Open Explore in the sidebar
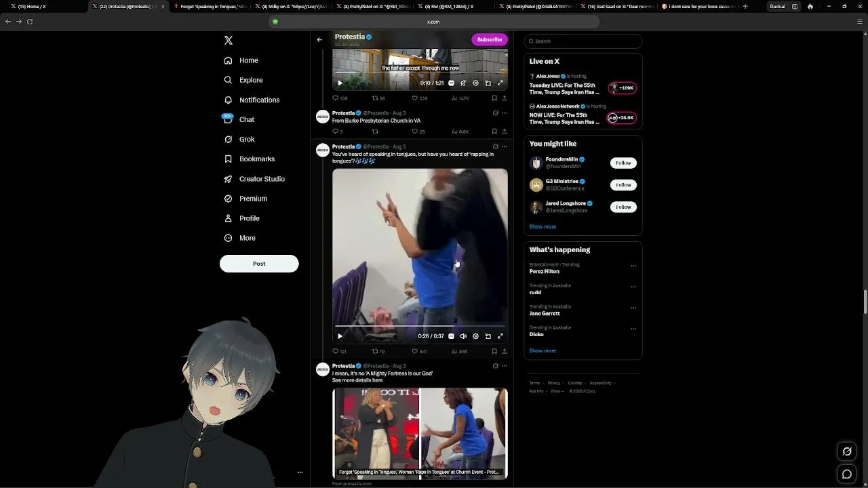This screenshot has height=488, width=868. click(243, 80)
